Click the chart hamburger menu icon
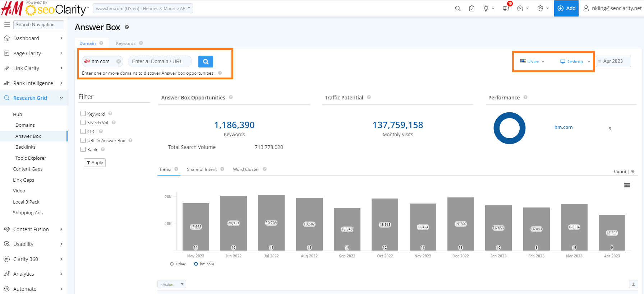Image resolution: width=644 pixels, height=294 pixels. pos(627,185)
